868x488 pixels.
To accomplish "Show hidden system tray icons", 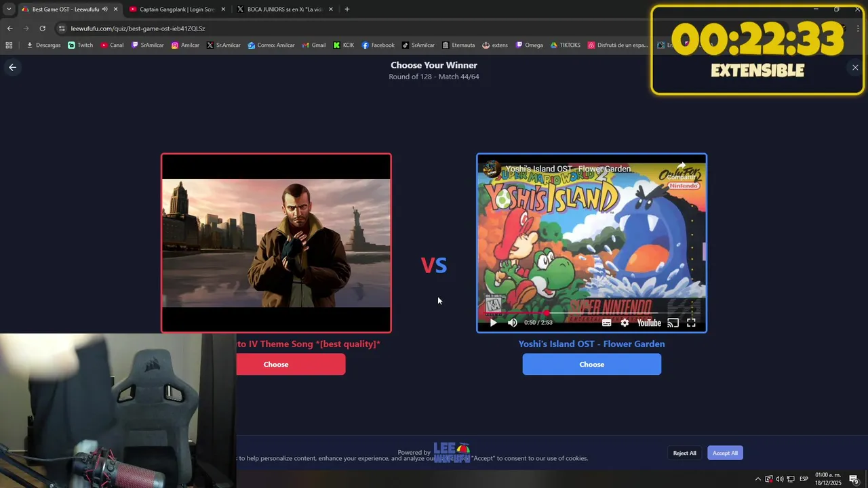I will click(x=757, y=479).
